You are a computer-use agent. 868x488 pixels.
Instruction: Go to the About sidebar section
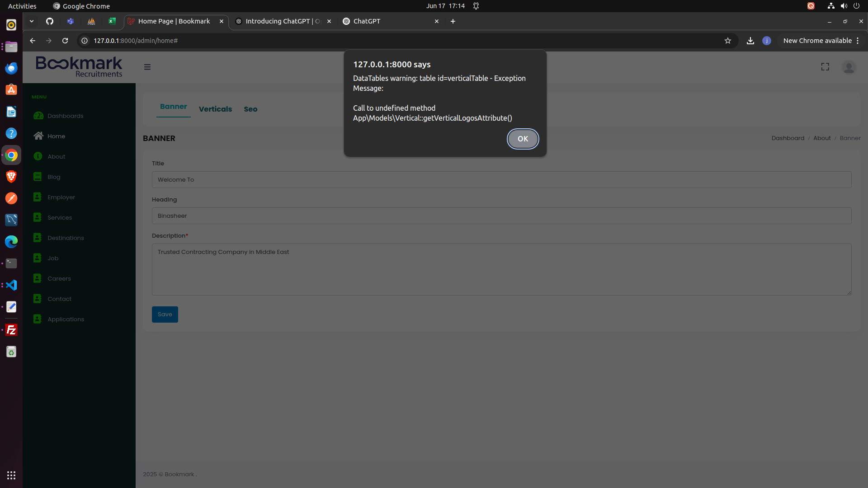[56, 156]
